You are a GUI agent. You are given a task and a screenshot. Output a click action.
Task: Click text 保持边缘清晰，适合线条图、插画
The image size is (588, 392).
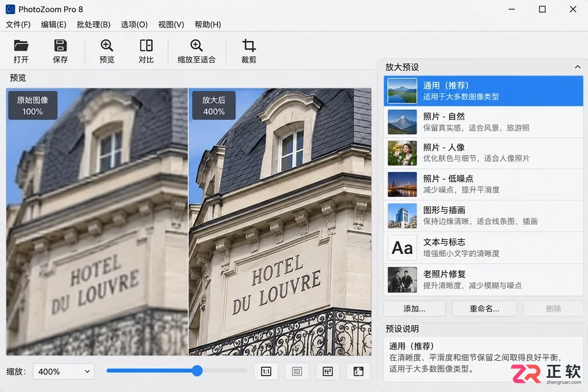[x=480, y=221]
